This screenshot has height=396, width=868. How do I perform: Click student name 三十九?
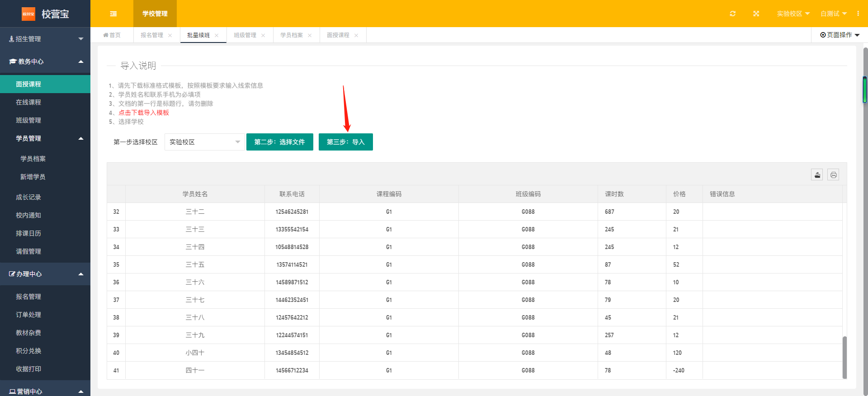[x=195, y=335]
